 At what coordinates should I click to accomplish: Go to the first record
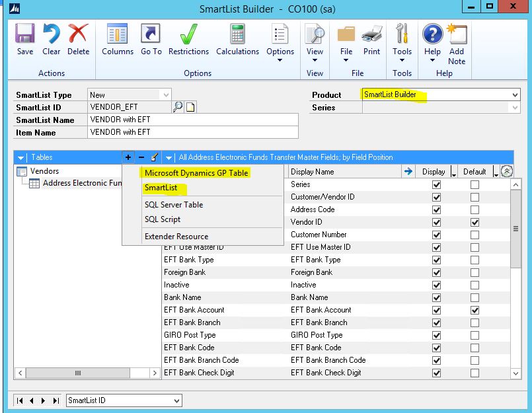tap(19, 400)
